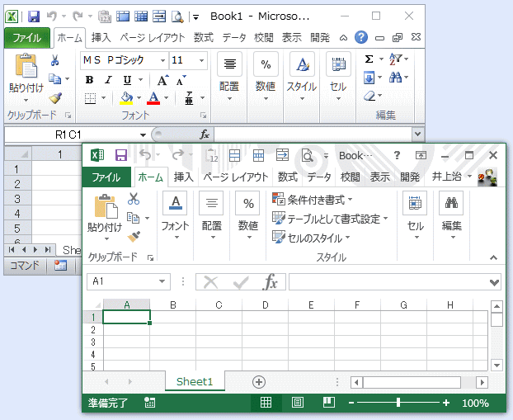Click Format Painter brush in front window
Image resolution: width=513 pixels, height=420 pixels.
134,236
